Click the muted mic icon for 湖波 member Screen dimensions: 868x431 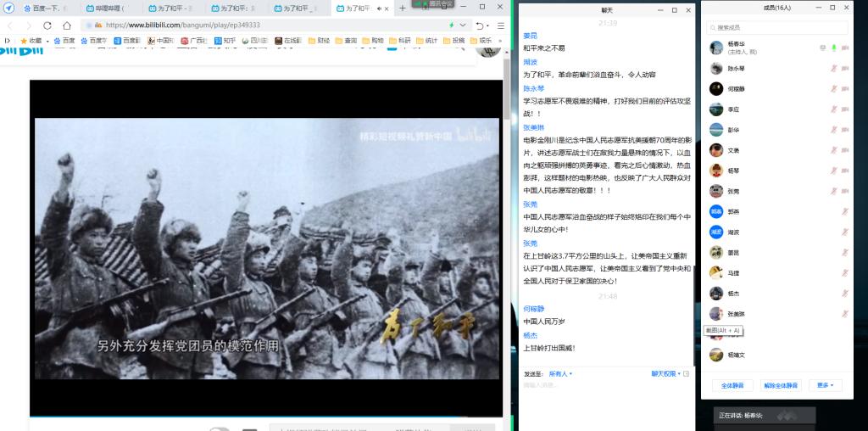tap(845, 232)
